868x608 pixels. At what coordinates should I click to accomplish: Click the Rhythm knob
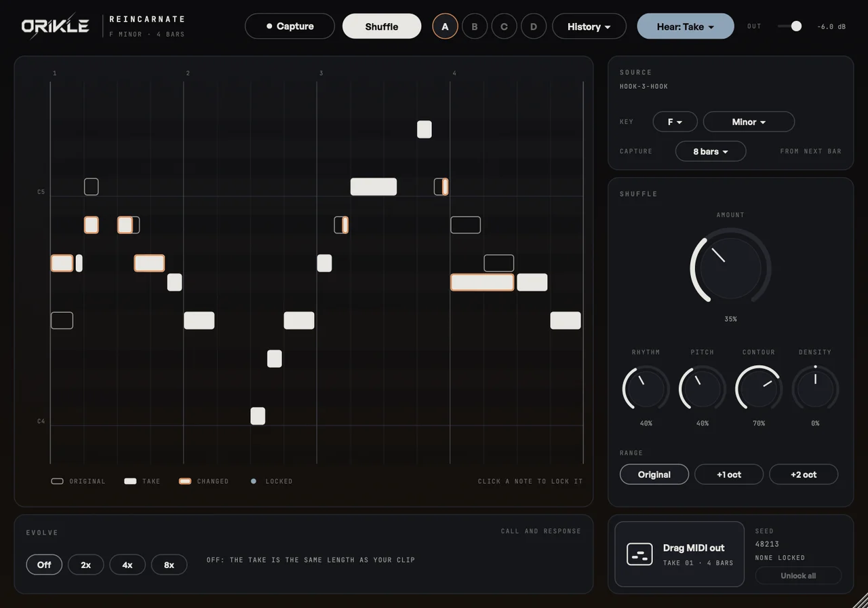click(646, 389)
